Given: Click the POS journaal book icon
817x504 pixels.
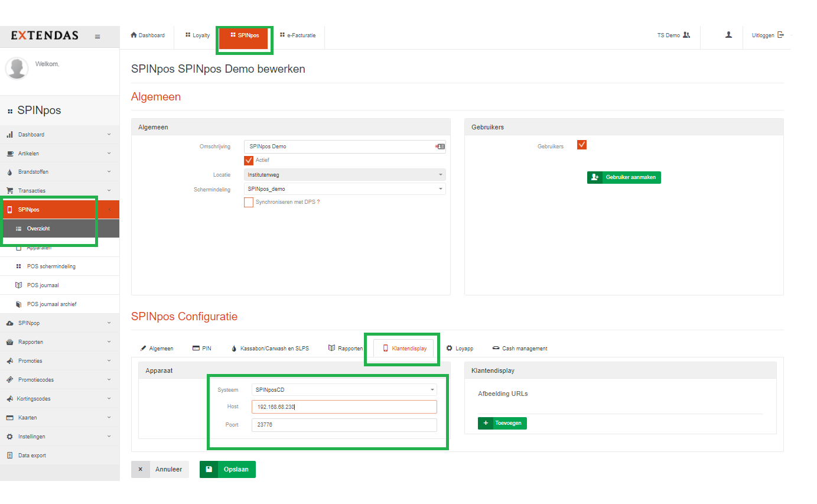Looking at the screenshot, I should (18, 285).
